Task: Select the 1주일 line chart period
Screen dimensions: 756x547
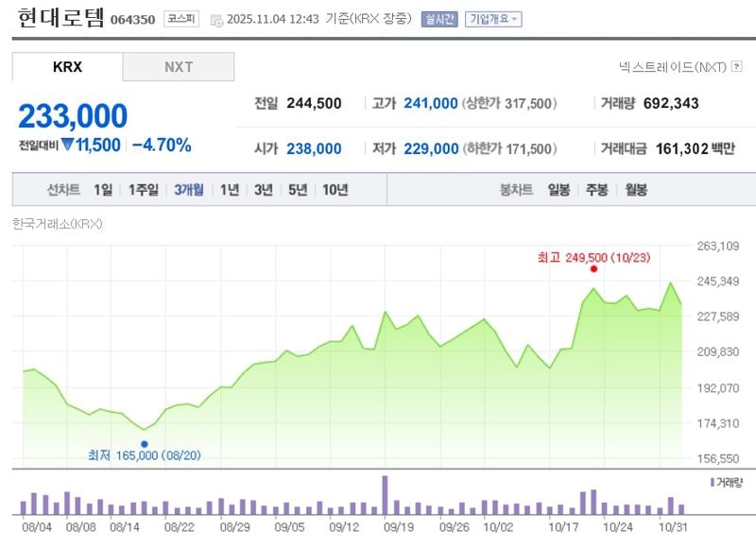Action: pos(144,190)
